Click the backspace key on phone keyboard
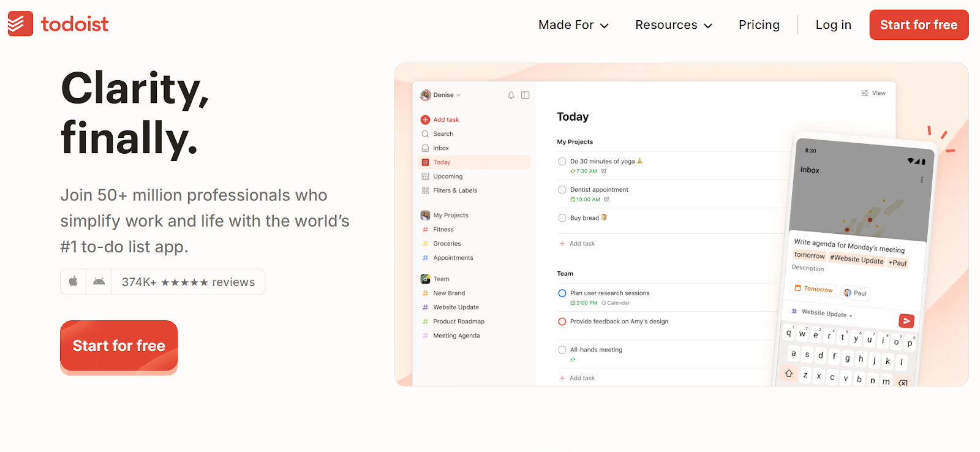Viewport: 980px width, 452px height. [x=902, y=383]
